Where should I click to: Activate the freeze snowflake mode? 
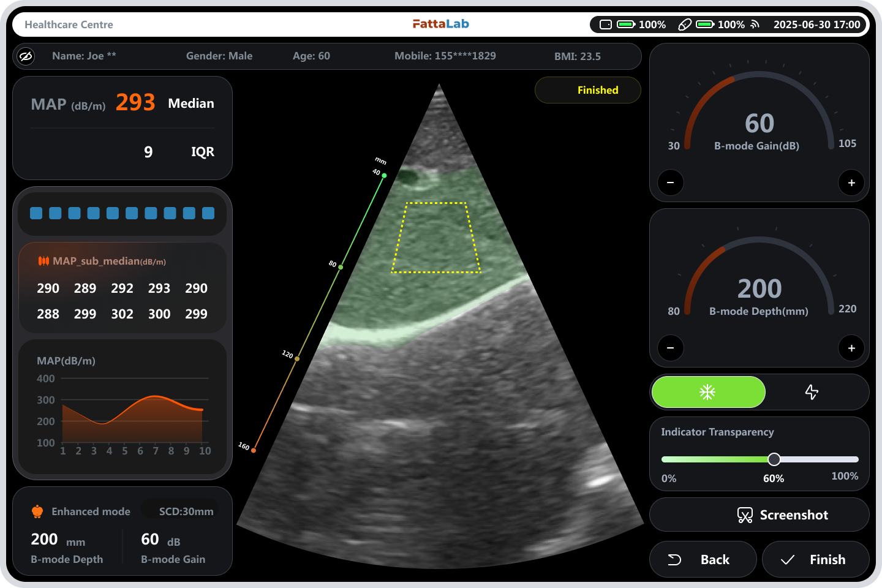pos(708,392)
